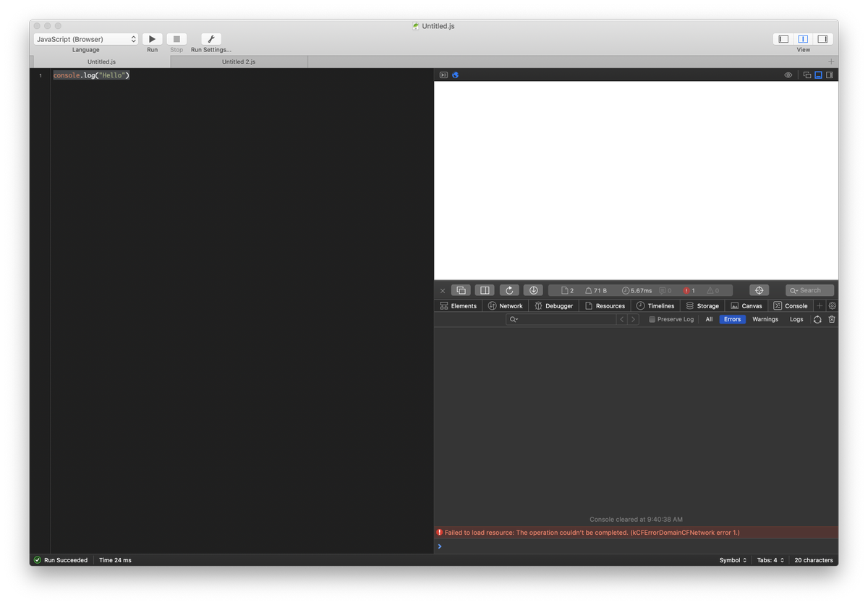Click the download web archive button
Image resolution: width=868 pixels, height=605 pixels.
click(x=533, y=290)
